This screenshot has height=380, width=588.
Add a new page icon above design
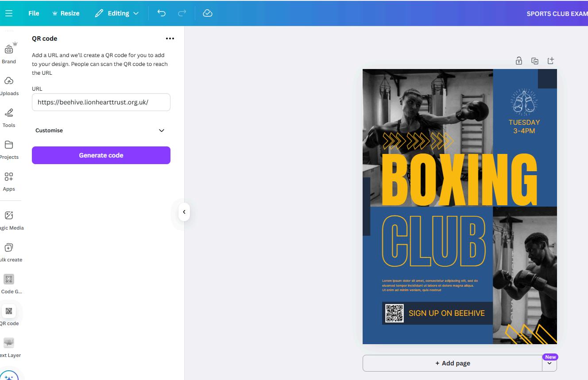tap(551, 61)
